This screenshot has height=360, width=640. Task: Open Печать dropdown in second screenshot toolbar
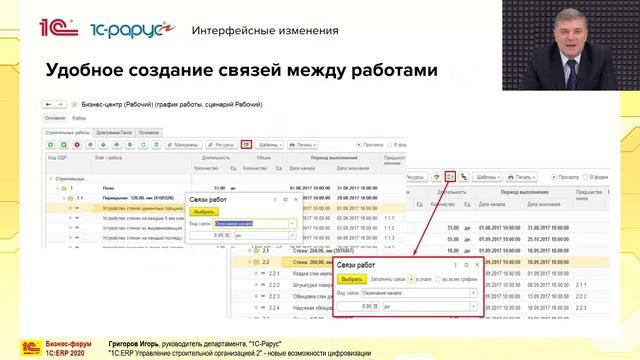coord(521,177)
